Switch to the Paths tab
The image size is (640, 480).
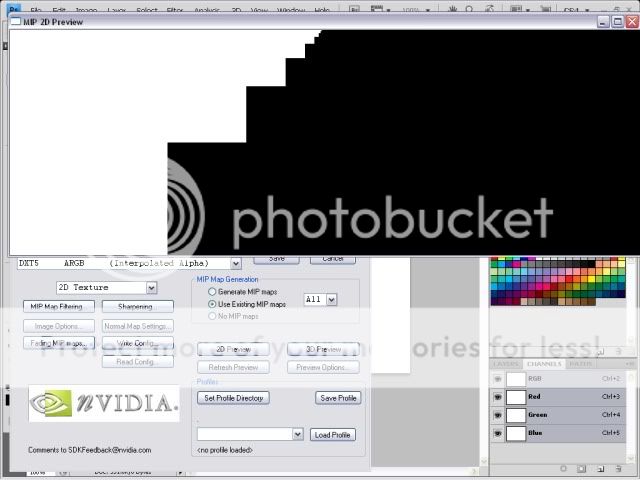coord(580,364)
